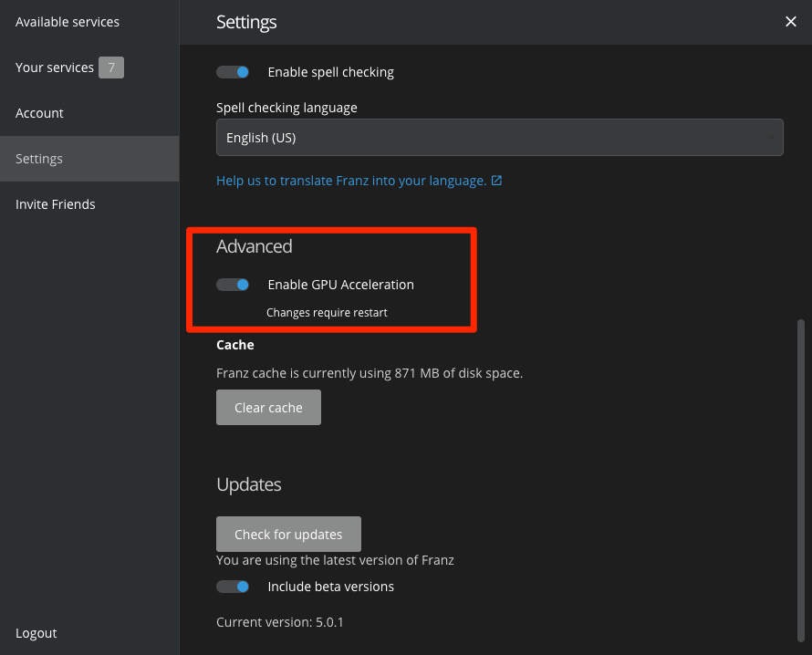Viewport: 812px width, 655px height.
Task: Click 'Enable GPU Acceleration' label text
Action: (x=340, y=285)
